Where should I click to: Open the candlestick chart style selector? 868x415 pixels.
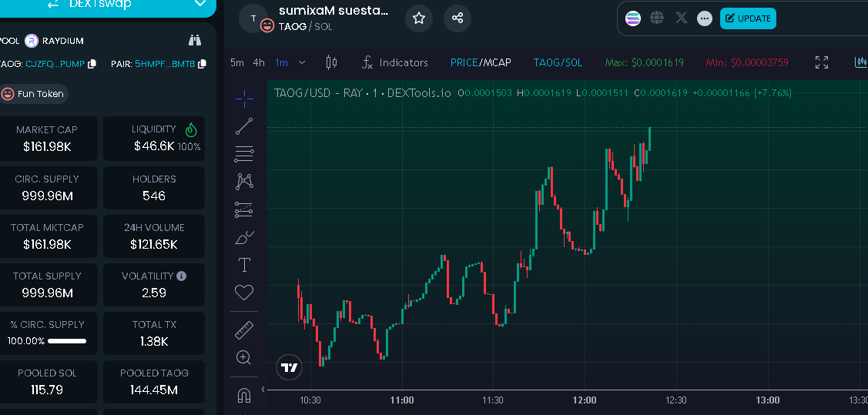pos(331,62)
